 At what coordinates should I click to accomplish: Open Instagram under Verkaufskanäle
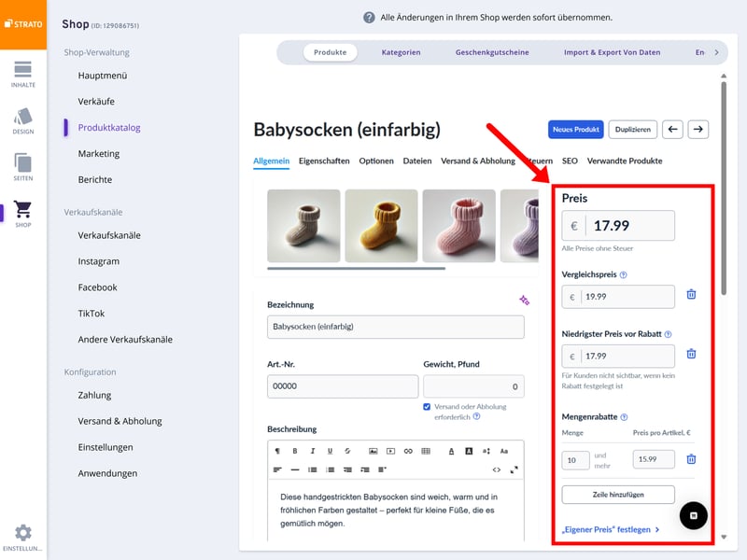(x=99, y=261)
